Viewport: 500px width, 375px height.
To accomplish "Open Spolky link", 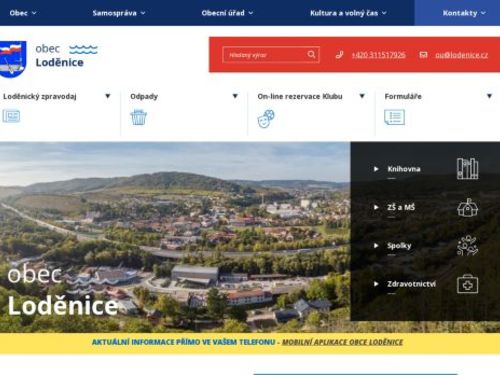I will pyautogui.click(x=399, y=246).
